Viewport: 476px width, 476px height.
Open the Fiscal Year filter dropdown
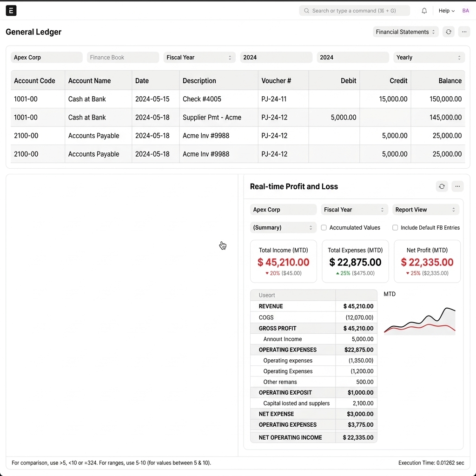pyautogui.click(x=199, y=57)
